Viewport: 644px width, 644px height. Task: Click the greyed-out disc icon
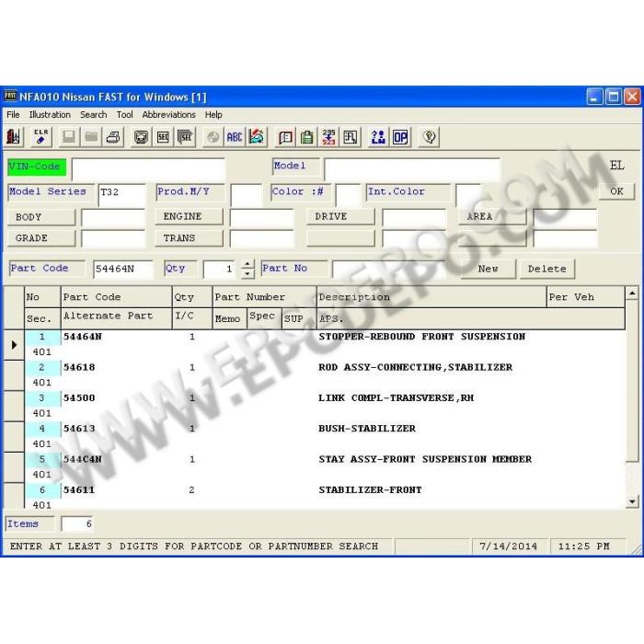pyautogui.click(x=213, y=137)
